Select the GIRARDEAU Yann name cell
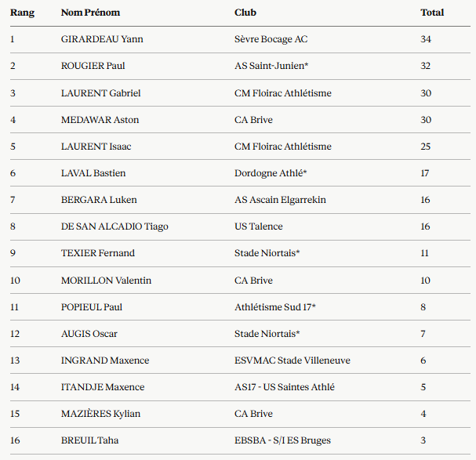The height and width of the screenshot is (460, 476). pos(102,39)
